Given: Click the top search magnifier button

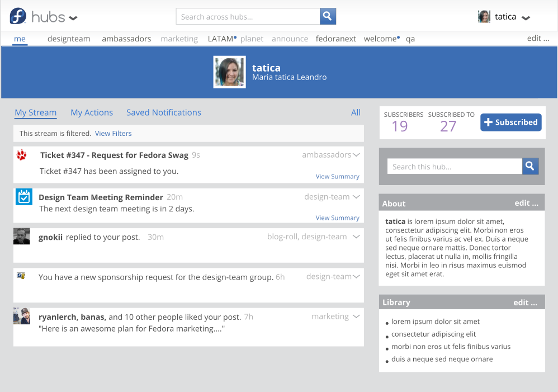Looking at the screenshot, I should (x=328, y=16).
